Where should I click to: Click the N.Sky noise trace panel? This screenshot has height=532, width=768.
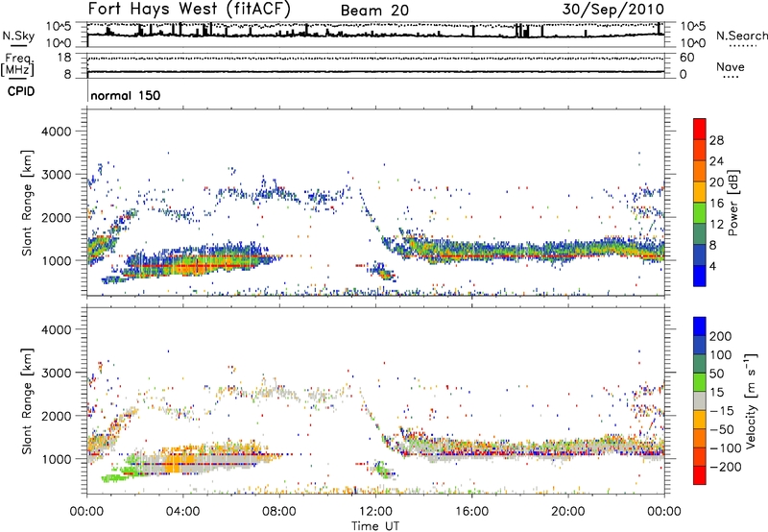coord(375,35)
